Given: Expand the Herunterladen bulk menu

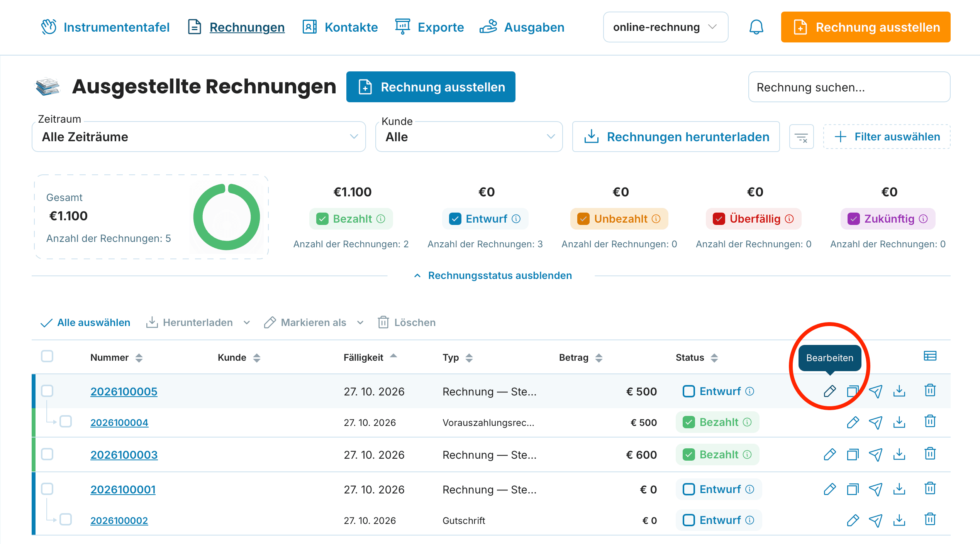Looking at the screenshot, I should tap(198, 323).
